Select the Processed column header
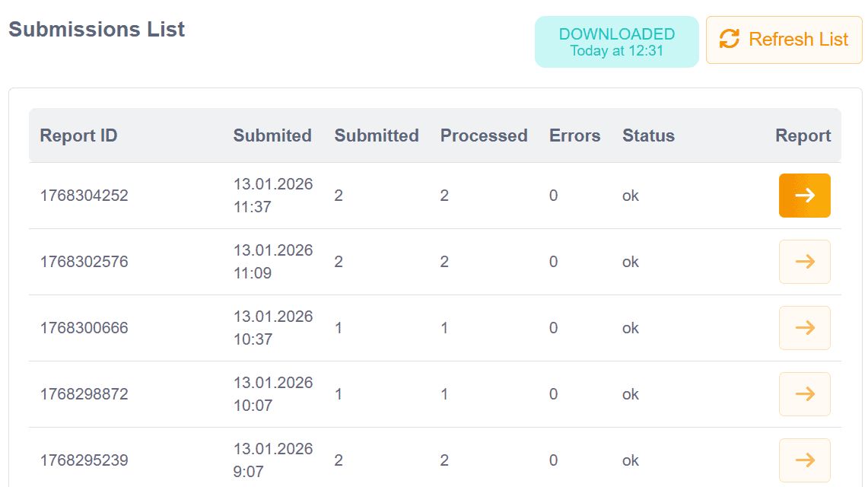The width and height of the screenshot is (868, 487). pyautogui.click(x=484, y=135)
